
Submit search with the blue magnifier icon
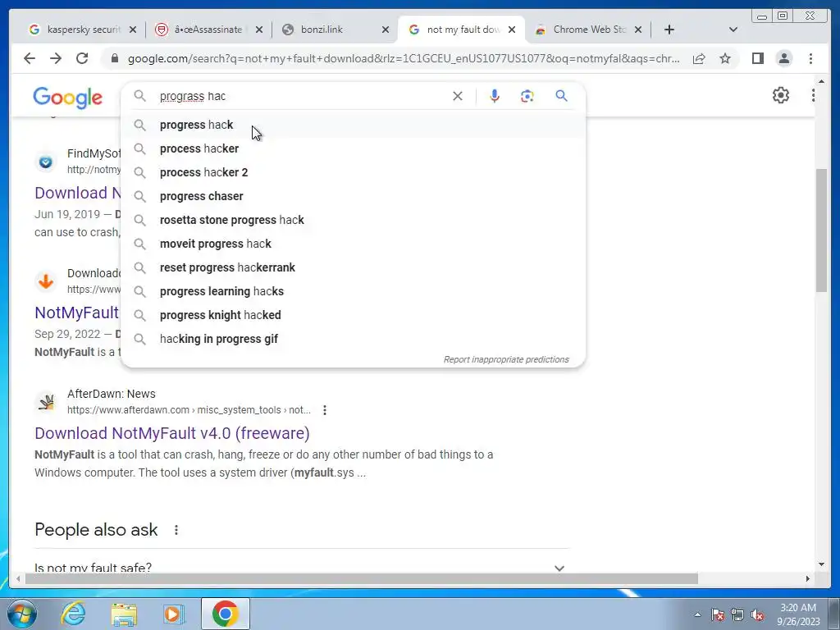[561, 96]
